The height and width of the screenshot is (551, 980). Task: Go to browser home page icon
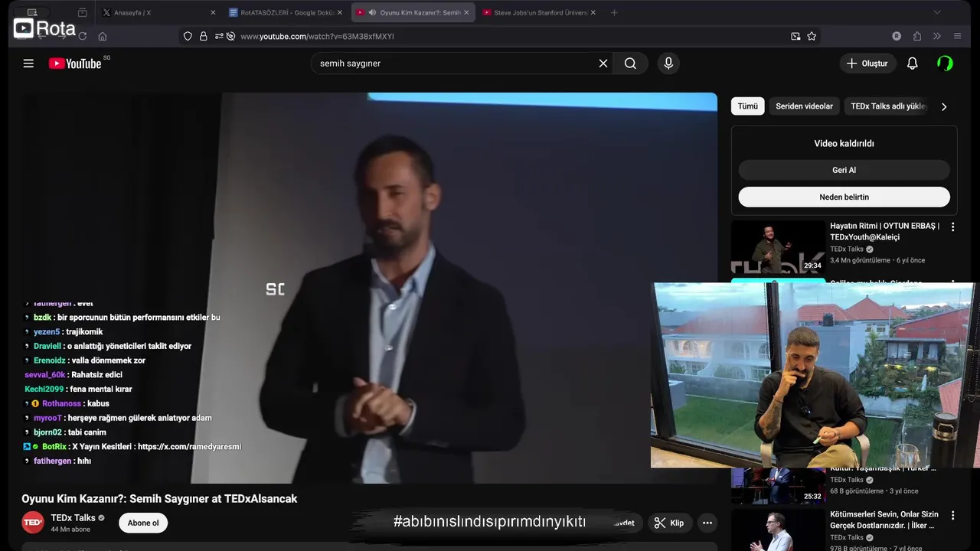coord(103,36)
